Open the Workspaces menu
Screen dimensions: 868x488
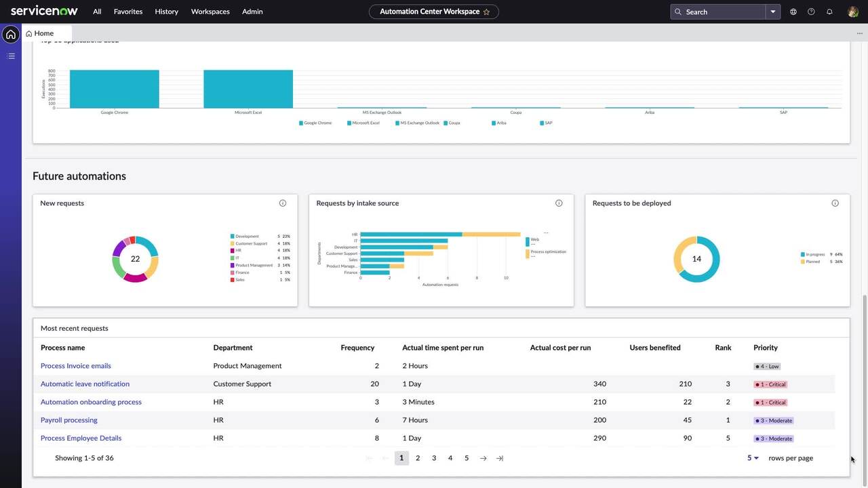210,12
